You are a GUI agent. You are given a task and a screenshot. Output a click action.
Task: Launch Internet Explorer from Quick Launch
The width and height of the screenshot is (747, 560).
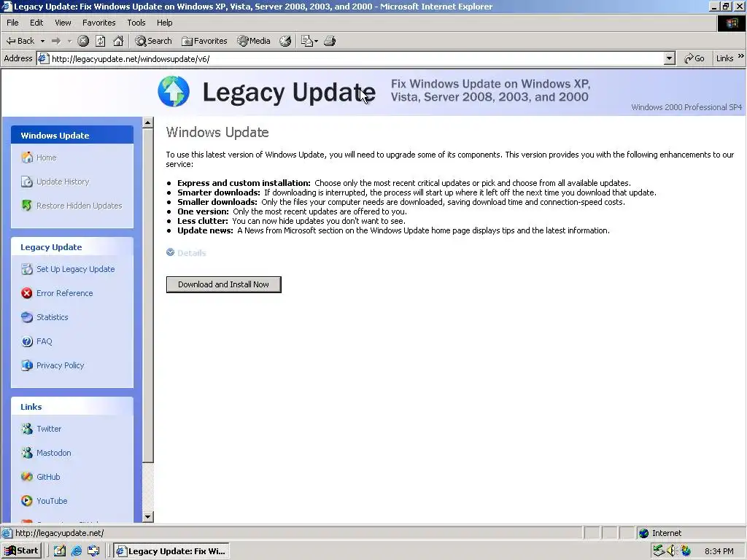click(x=76, y=551)
